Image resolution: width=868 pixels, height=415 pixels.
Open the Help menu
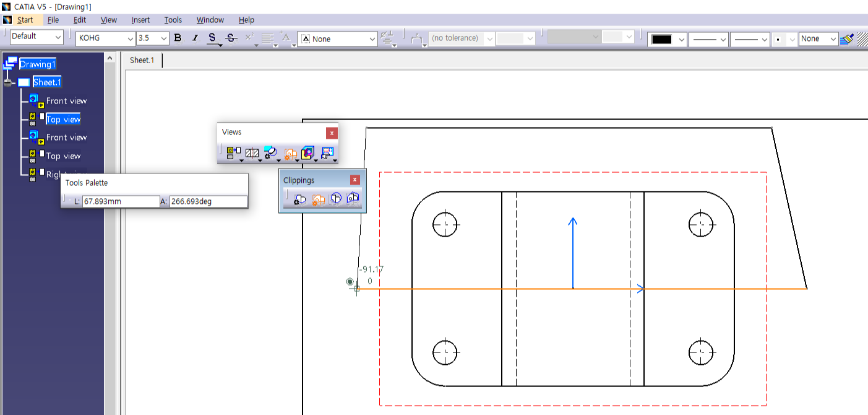click(x=246, y=20)
